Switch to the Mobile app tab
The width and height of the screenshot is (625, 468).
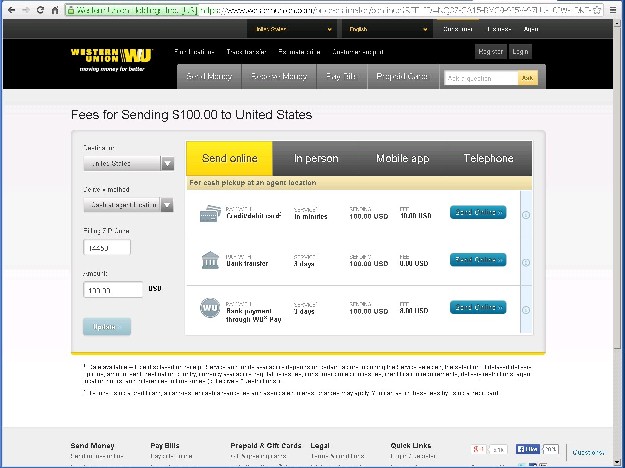(403, 158)
